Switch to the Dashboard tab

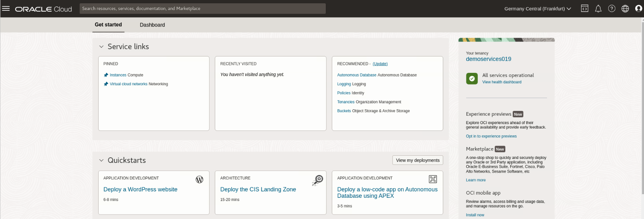[152, 25]
